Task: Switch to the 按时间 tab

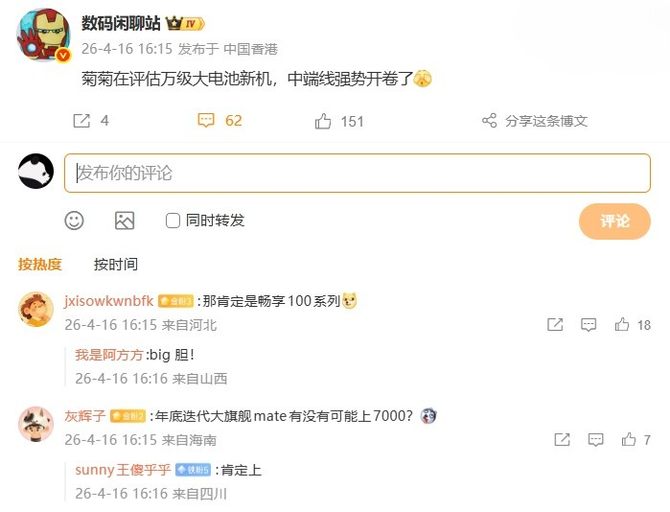Action: (x=116, y=264)
